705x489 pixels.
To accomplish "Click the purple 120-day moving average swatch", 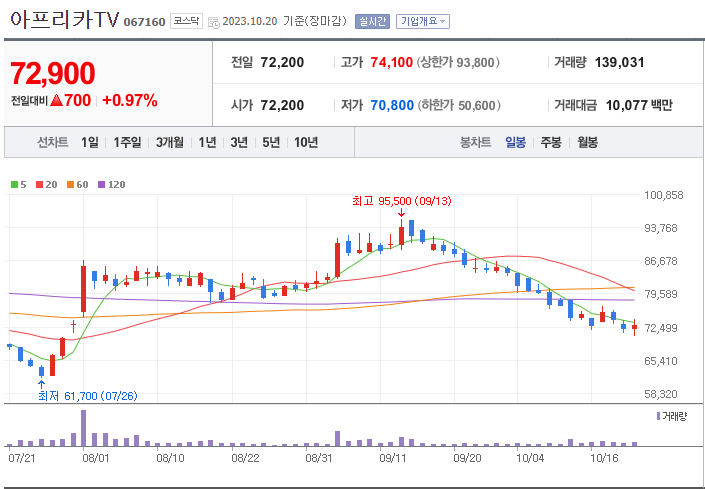I will 101,184.
